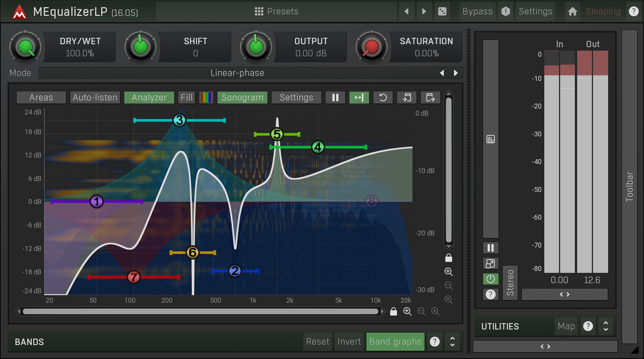Click the graph vertical scrollbar
The width and height of the screenshot is (644, 359).
point(449,170)
